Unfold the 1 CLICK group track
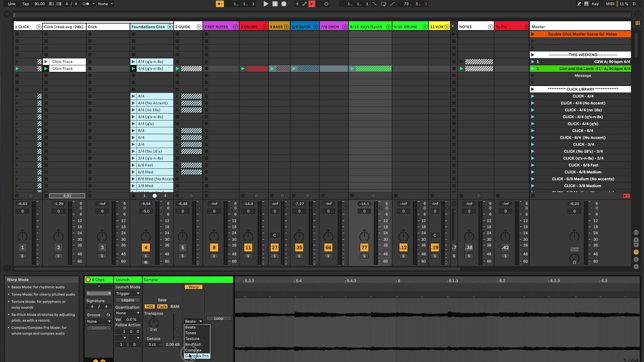The width and height of the screenshot is (644, 362). tap(39, 27)
